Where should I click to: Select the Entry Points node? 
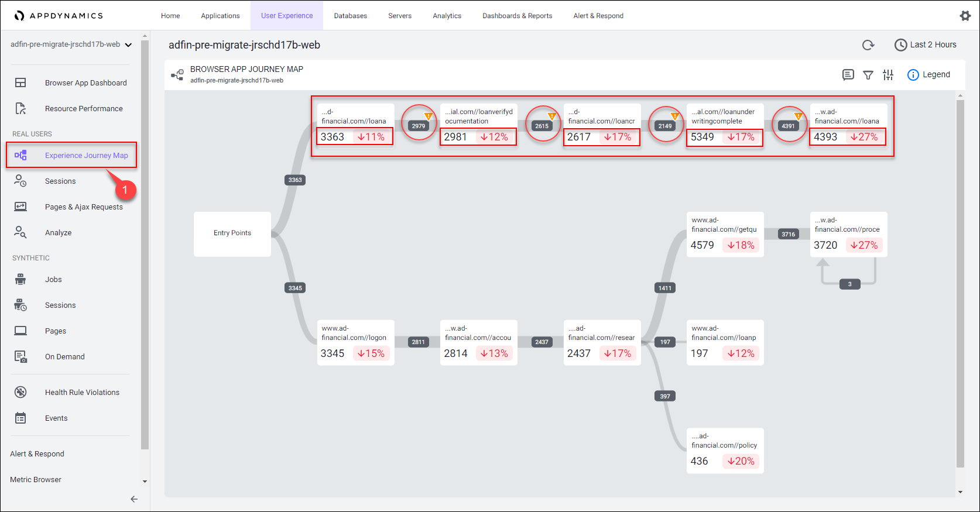[232, 233]
